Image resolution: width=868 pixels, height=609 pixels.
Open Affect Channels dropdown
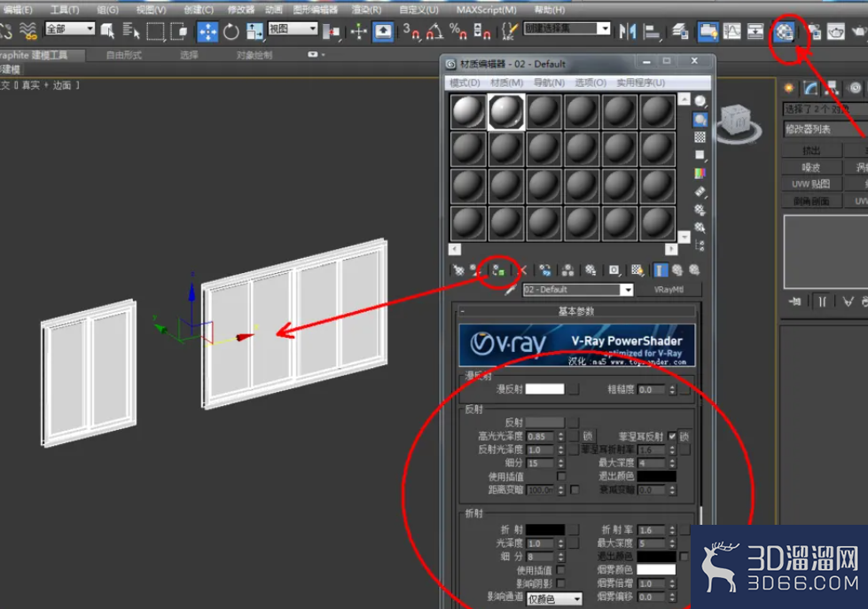point(554,598)
